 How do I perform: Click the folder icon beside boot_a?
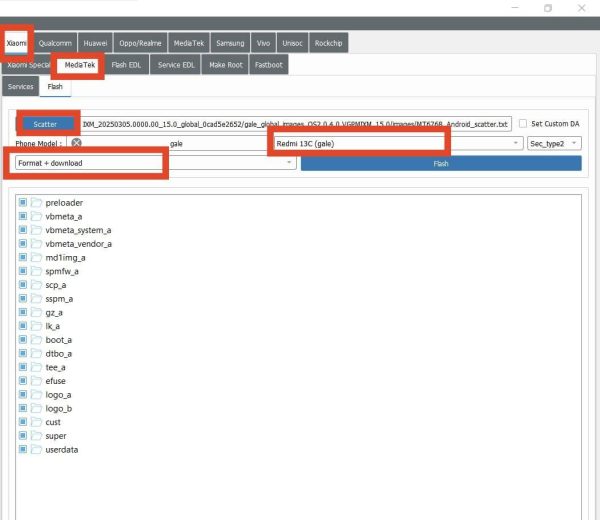tap(36, 339)
